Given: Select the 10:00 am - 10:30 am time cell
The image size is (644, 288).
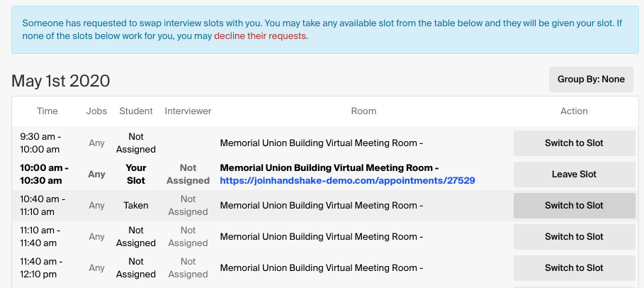Looking at the screenshot, I should click(x=45, y=175).
